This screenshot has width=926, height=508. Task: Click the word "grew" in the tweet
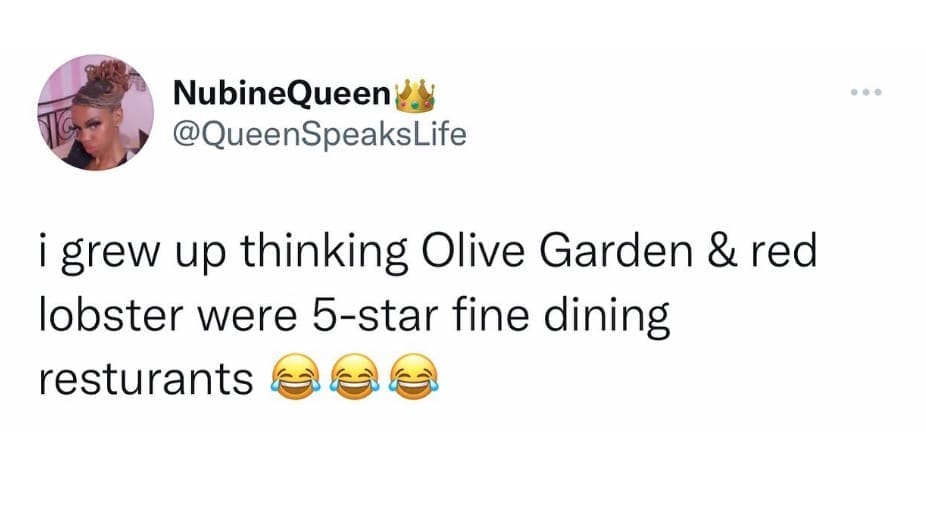pyautogui.click(x=105, y=253)
